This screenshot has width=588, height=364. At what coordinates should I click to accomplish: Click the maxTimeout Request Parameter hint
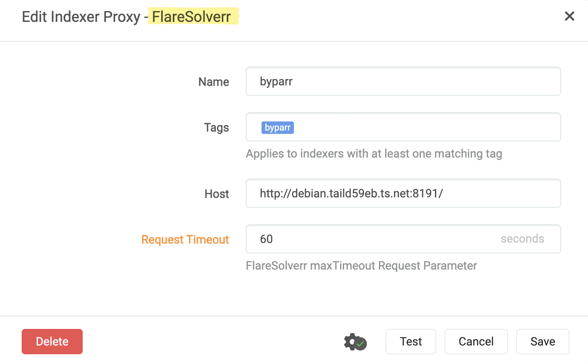click(x=361, y=266)
